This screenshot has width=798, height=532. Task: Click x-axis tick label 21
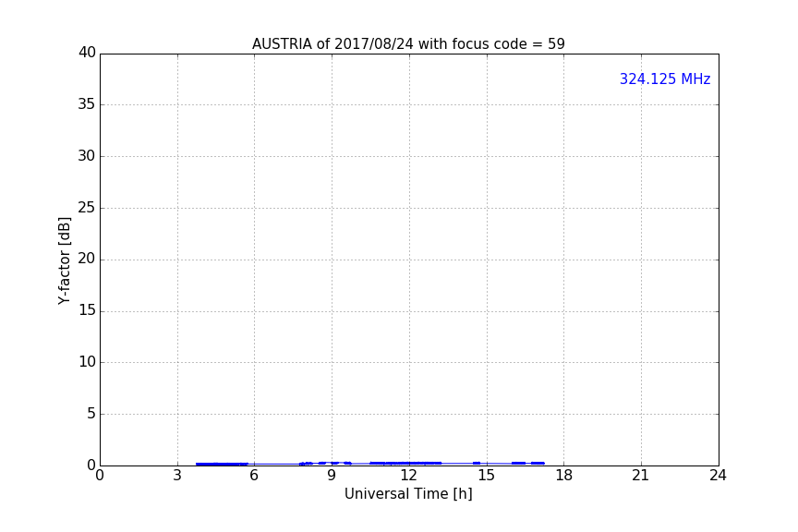tap(641, 476)
